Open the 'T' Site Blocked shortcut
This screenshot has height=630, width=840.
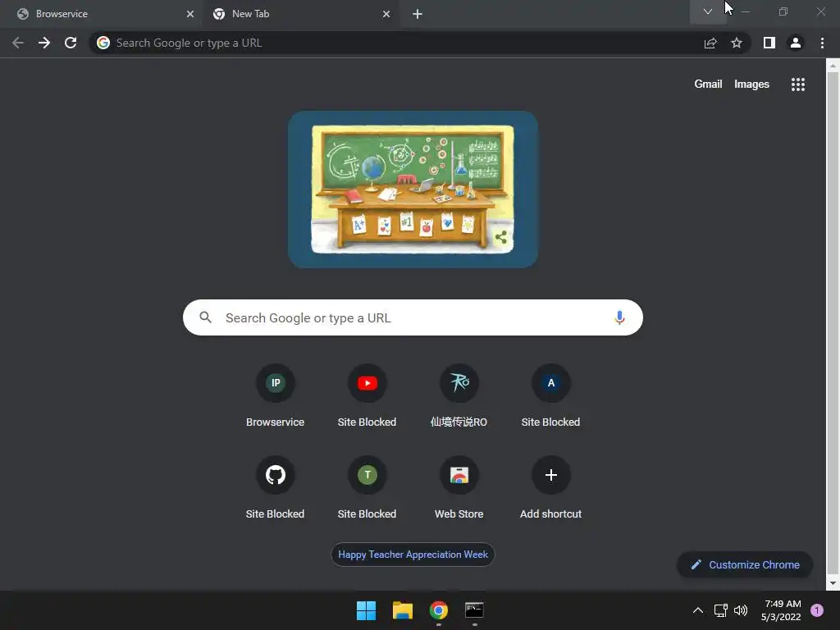367,488
